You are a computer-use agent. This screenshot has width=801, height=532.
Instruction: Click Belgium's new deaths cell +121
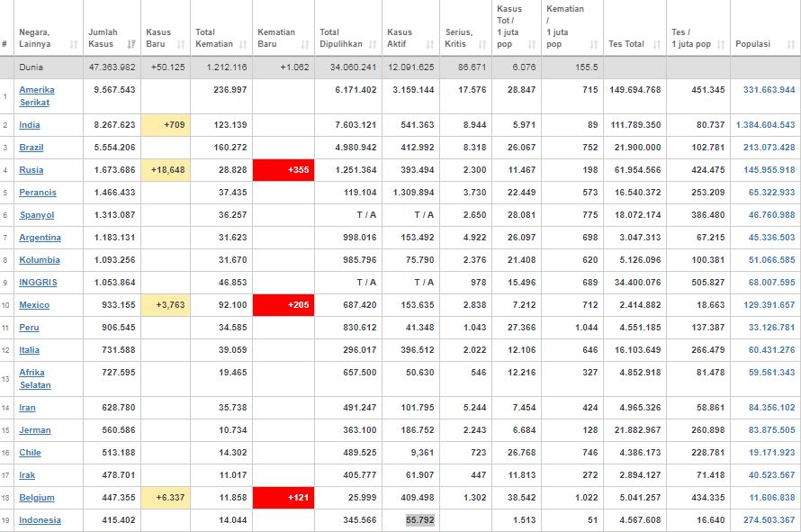[x=283, y=498]
